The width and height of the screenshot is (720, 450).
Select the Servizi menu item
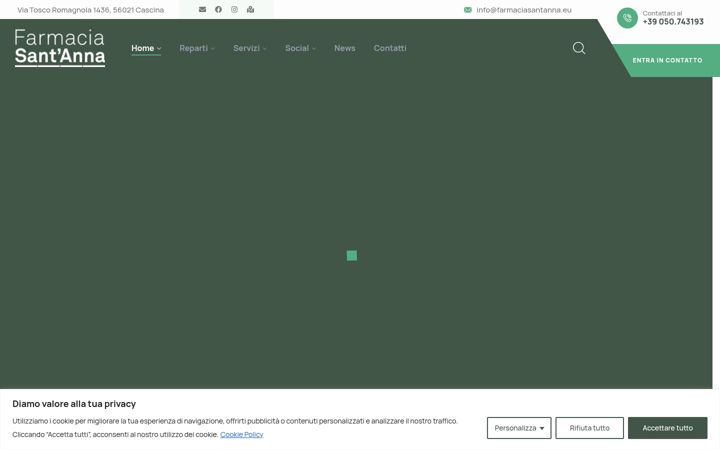(246, 48)
